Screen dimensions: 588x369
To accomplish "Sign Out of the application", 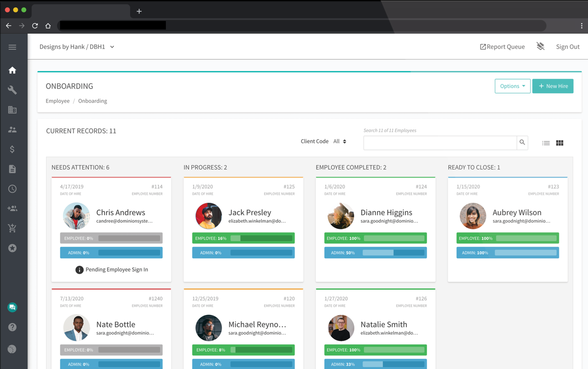I will (x=568, y=47).
